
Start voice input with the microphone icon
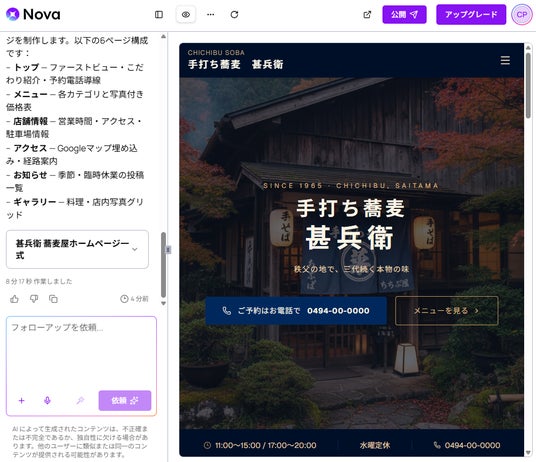(48, 400)
